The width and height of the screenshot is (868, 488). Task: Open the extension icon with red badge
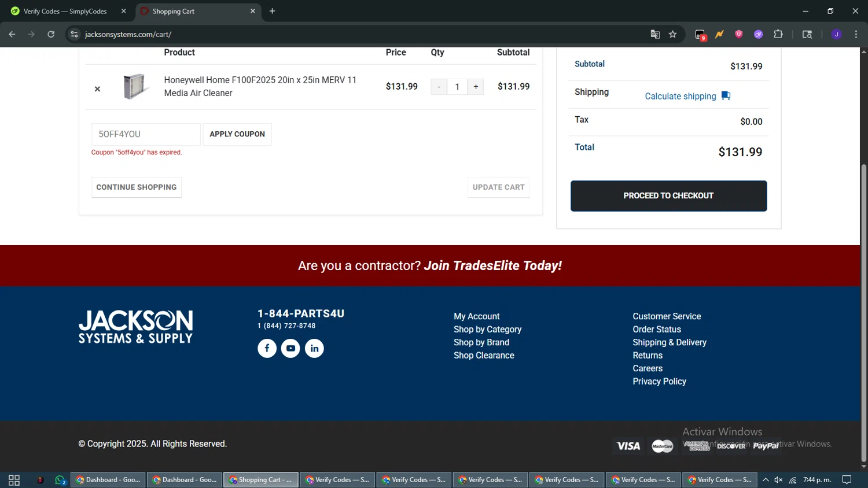[x=701, y=35]
